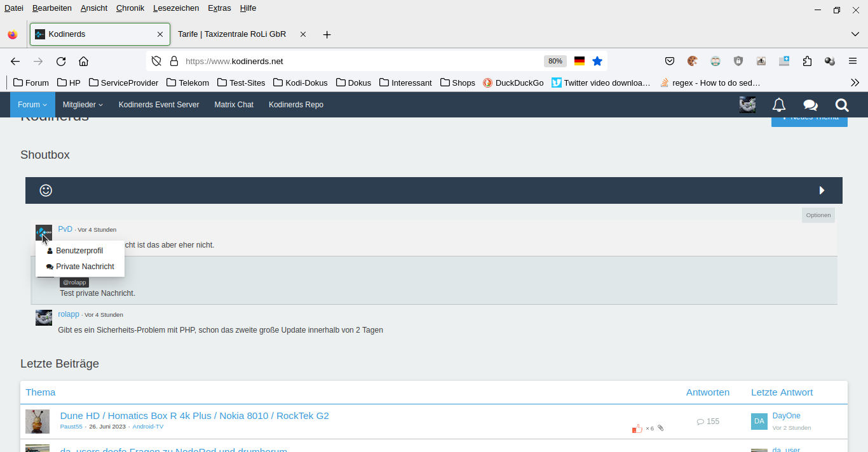This screenshot has height=452, width=868.
Task: Click the 80% zoom level indicator
Action: tap(555, 62)
